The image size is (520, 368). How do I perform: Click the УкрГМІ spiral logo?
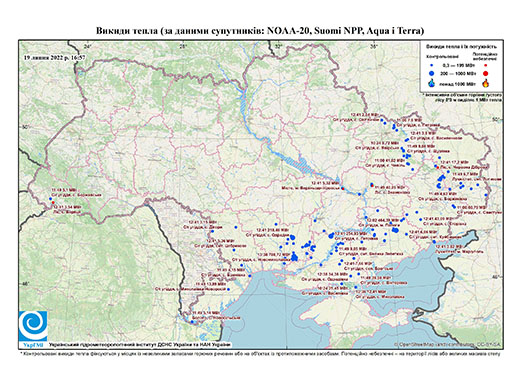point(33,326)
